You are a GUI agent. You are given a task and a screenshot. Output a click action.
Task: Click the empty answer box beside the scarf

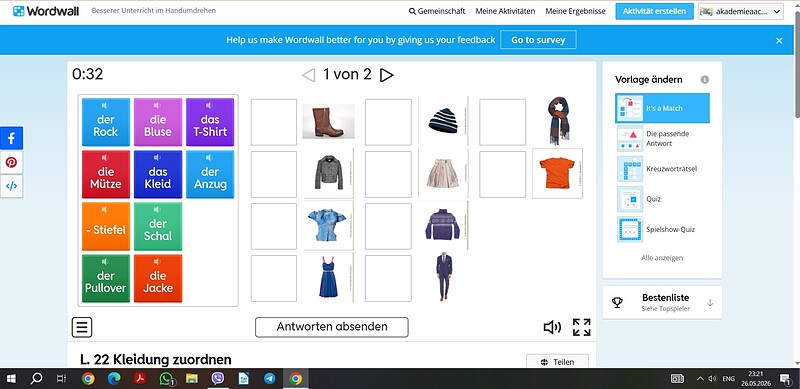503,122
